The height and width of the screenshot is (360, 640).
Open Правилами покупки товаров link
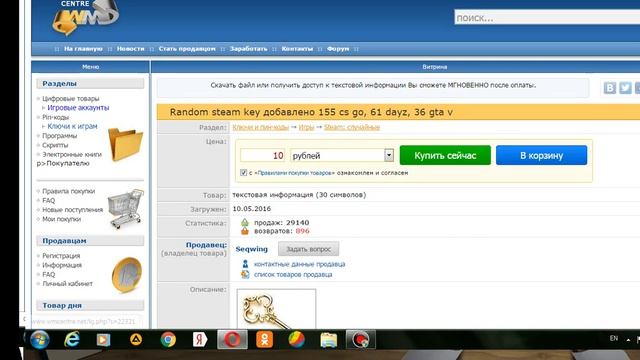pyautogui.click(x=295, y=173)
